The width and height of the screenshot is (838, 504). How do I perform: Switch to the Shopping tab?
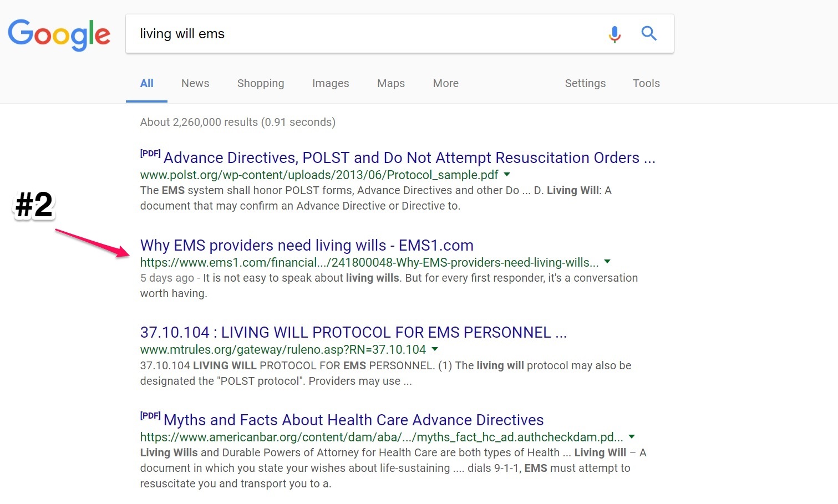coord(261,83)
